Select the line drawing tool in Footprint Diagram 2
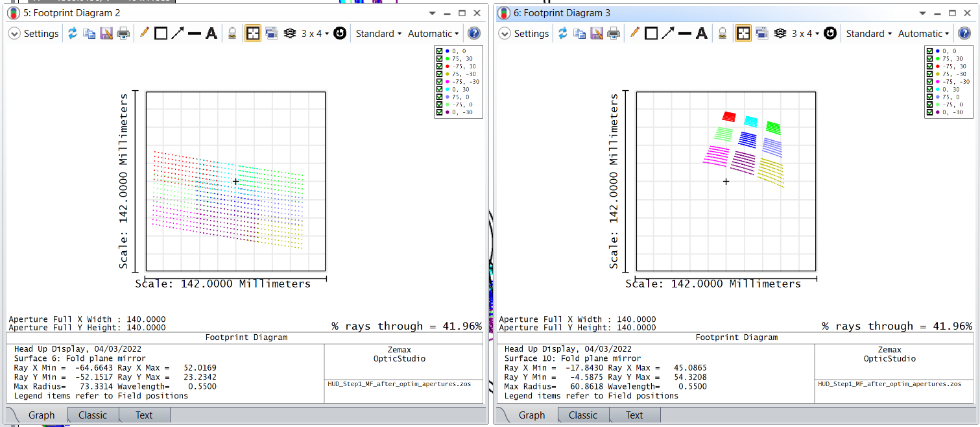The height and width of the screenshot is (427, 980). (195, 34)
